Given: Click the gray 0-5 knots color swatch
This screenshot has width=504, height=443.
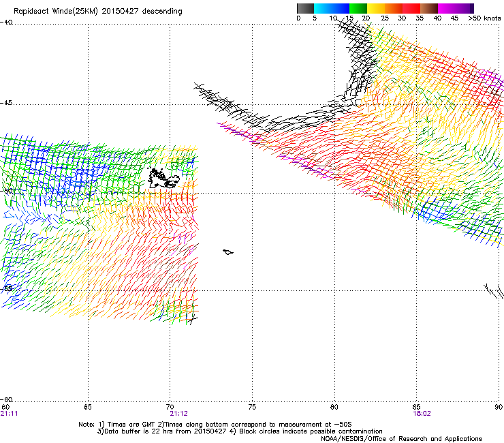Looking at the screenshot, I should [x=305, y=8].
